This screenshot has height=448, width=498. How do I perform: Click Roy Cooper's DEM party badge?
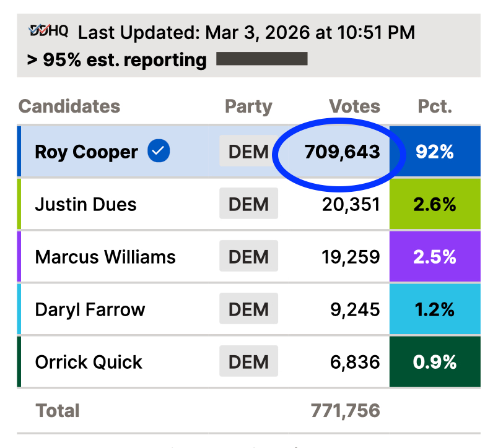coord(248,152)
